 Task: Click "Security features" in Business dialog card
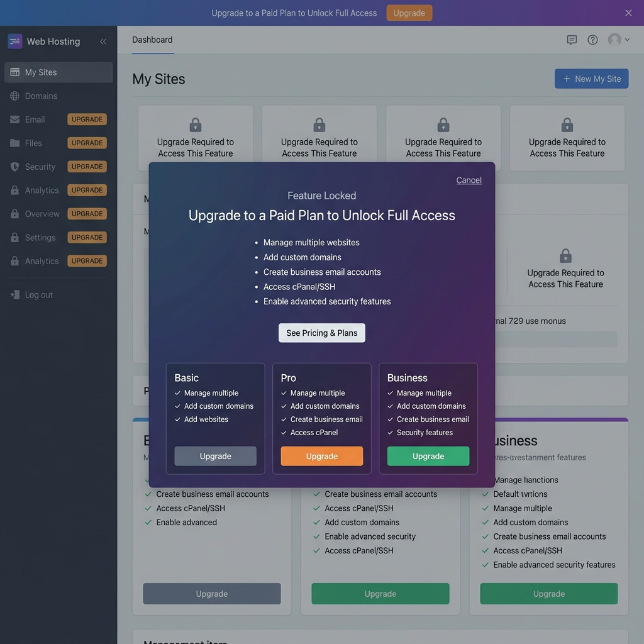tap(425, 433)
